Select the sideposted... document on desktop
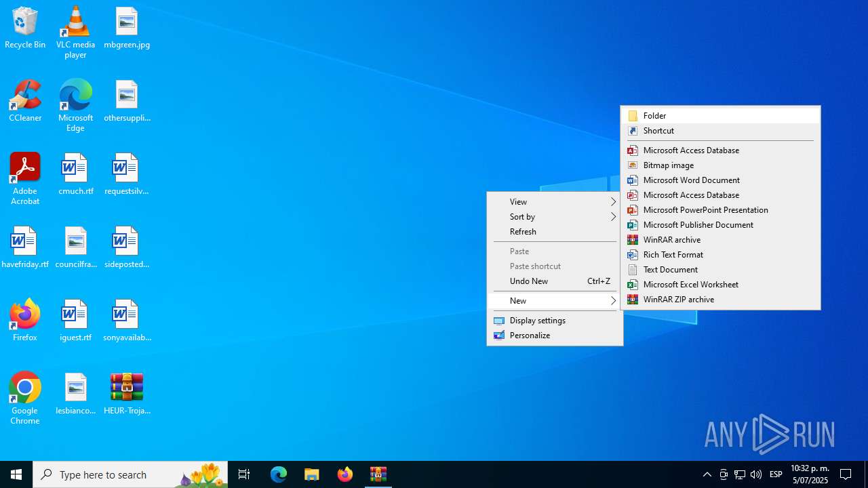This screenshot has height=488, width=868. [127, 248]
